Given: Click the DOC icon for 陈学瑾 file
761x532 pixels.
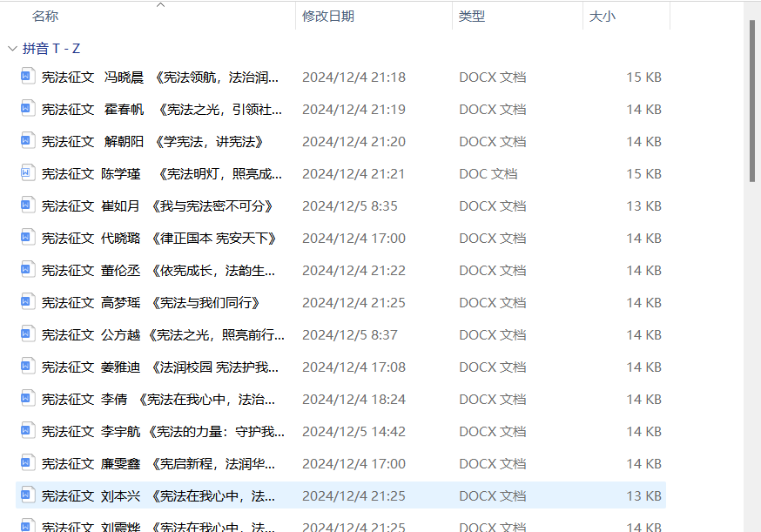Looking at the screenshot, I should pyautogui.click(x=27, y=173).
